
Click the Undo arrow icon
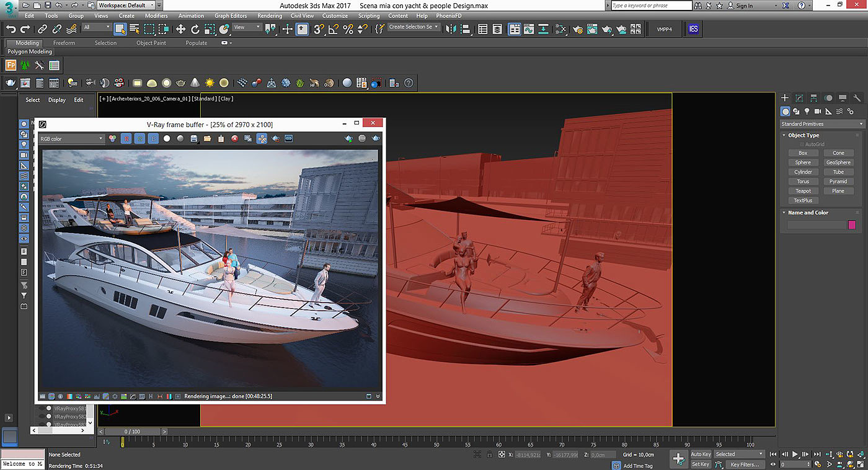[x=11, y=29]
